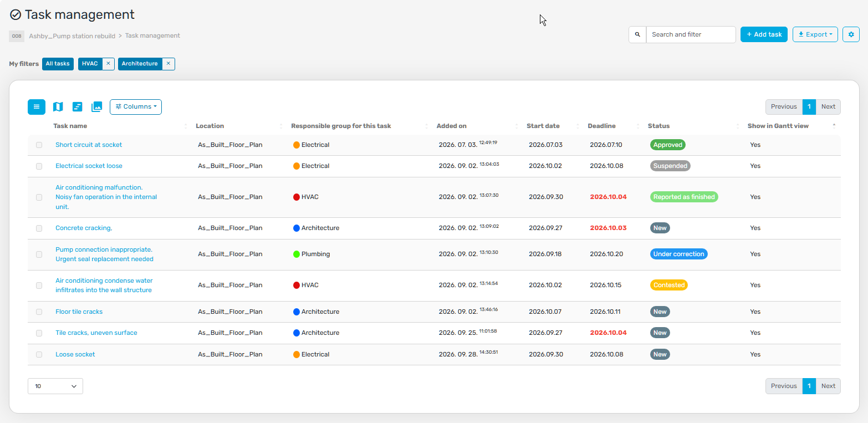Switch to list view icon
The image size is (868, 423).
coord(37,106)
